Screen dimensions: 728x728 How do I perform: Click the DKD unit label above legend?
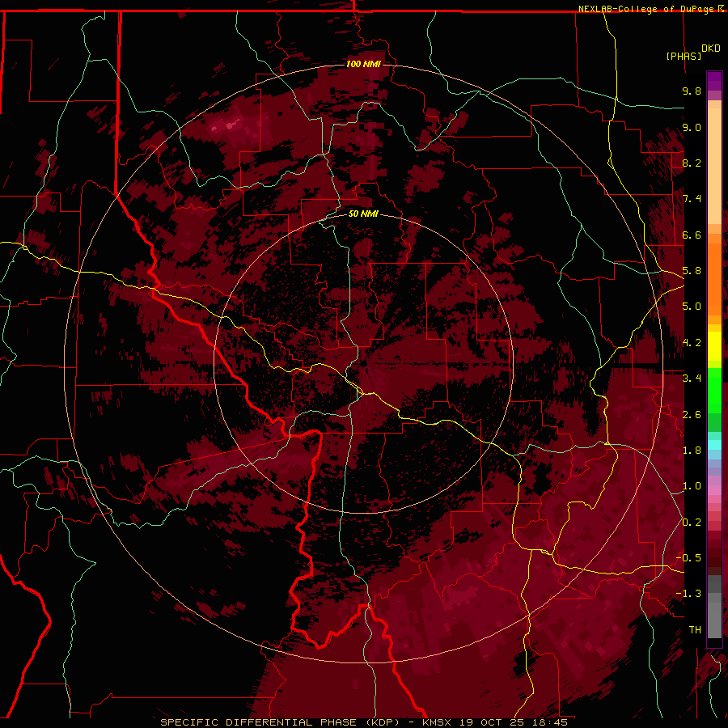tap(711, 49)
